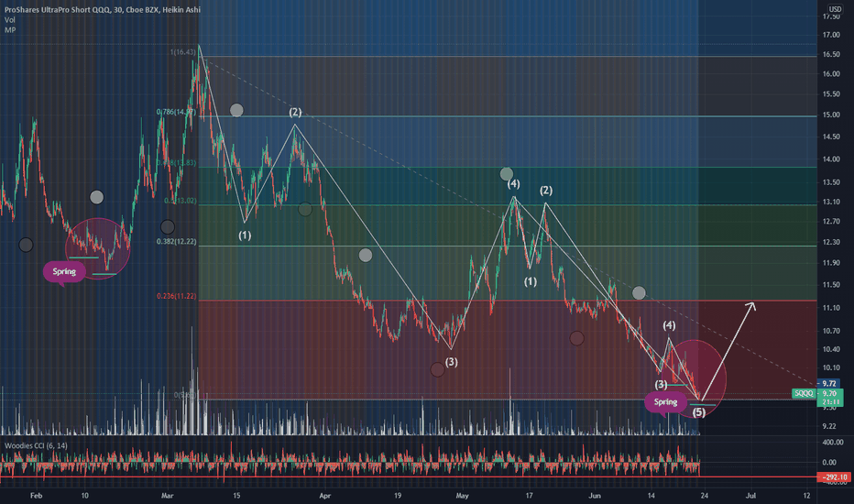Image resolution: width=854 pixels, height=504 pixels.
Task: Select the Spring callout near February lows
Action: click(x=64, y=271)
